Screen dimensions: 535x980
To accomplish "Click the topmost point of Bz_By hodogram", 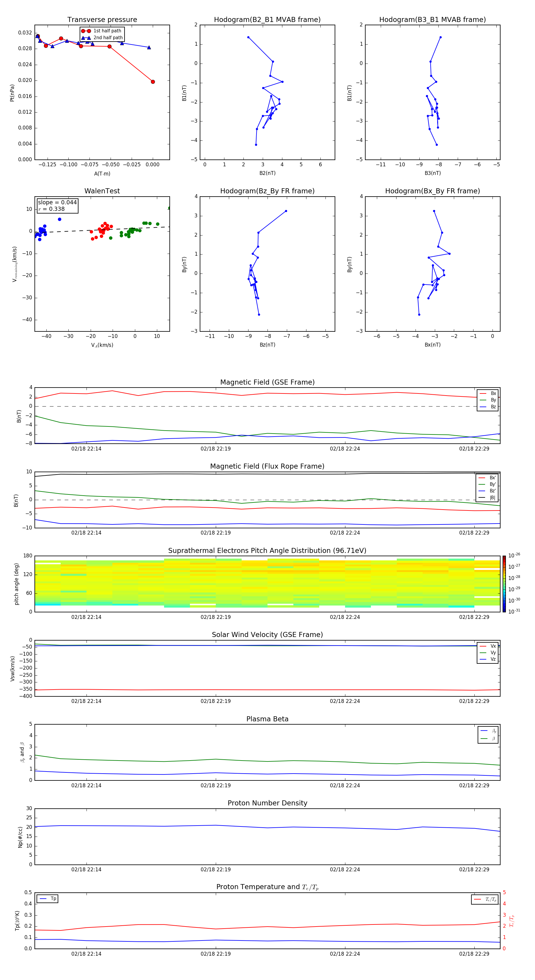I will (286, 211).
